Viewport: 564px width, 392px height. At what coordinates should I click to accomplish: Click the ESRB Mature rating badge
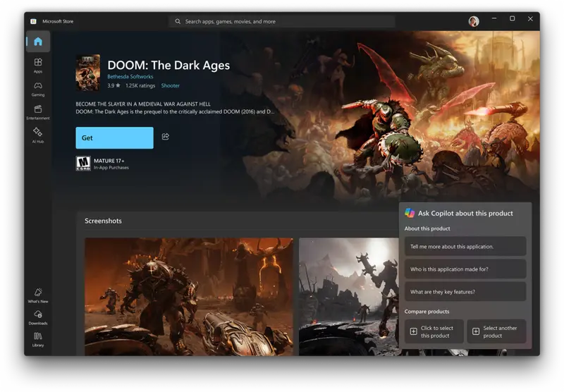point(83,164)
